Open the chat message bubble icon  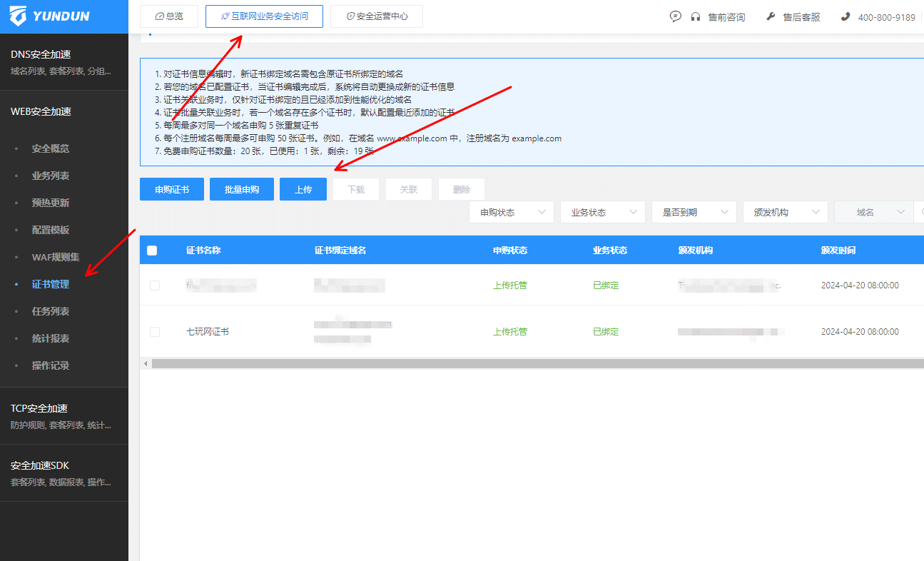click(676, 16)
